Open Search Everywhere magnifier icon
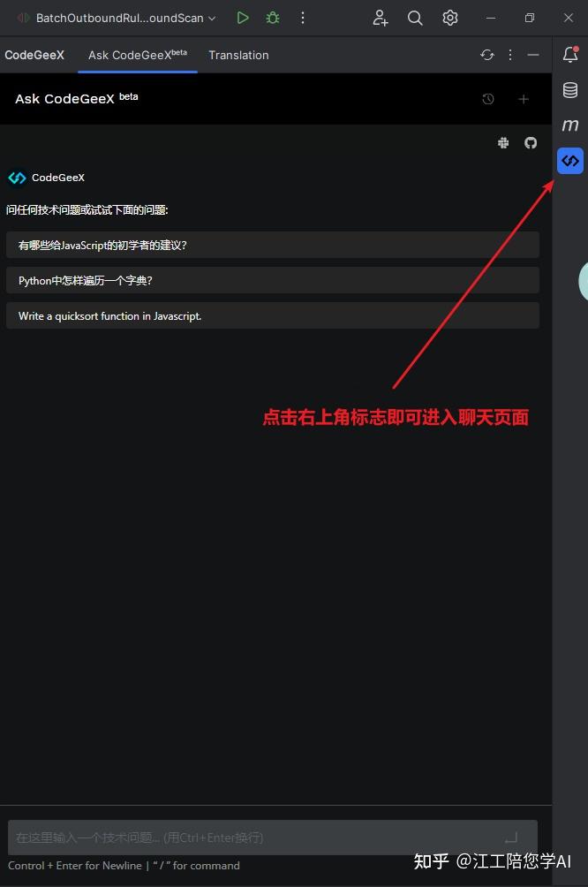Viewport: 588px width, 887px height. [x=415, y=18]
